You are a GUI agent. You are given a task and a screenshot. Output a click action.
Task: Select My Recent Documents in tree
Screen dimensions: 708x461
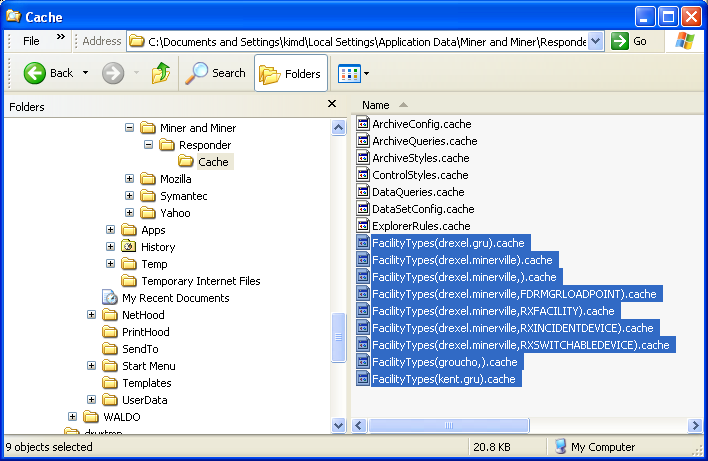tap(175, 298)
